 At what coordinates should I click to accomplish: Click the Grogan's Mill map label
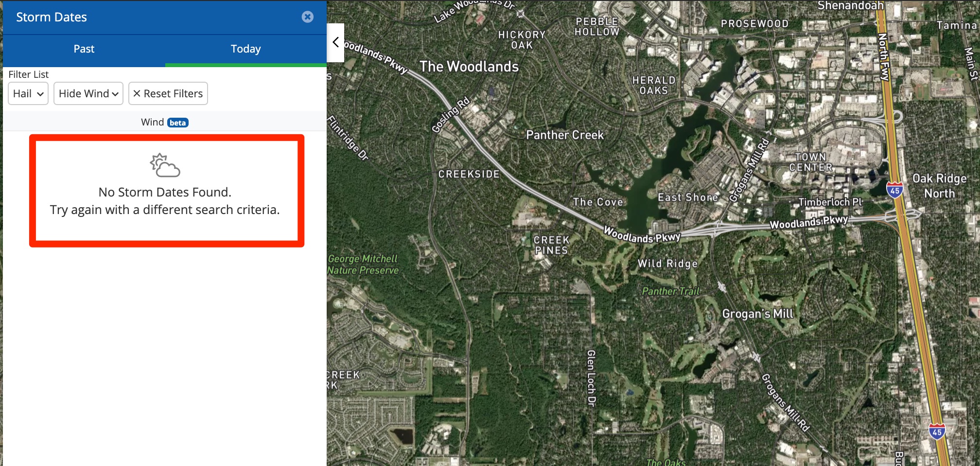[757, 314]
